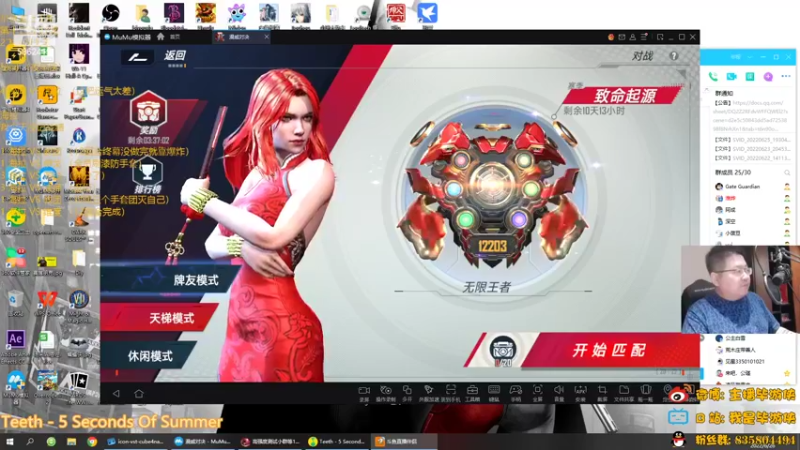Image resolution: width=800 pixels, height=450 pixels.
Task: Open the three-dots more menu in QQ
Action: point(786,77)
